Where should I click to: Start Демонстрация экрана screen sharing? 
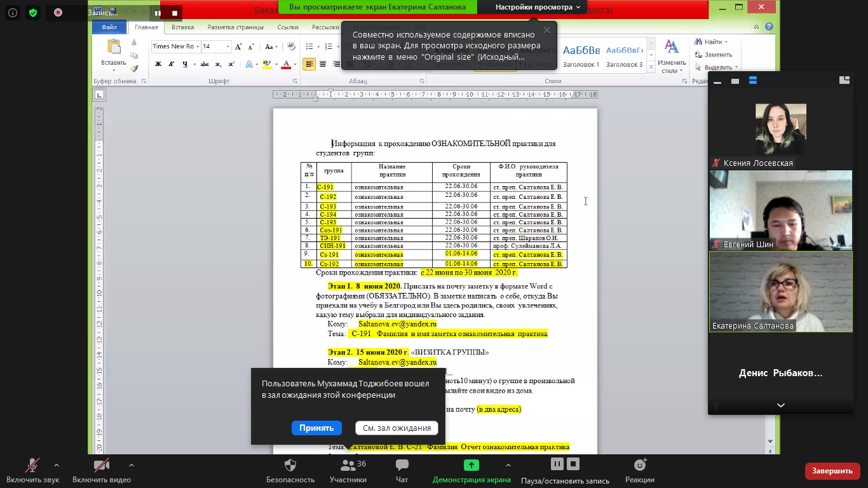[471, 471]
